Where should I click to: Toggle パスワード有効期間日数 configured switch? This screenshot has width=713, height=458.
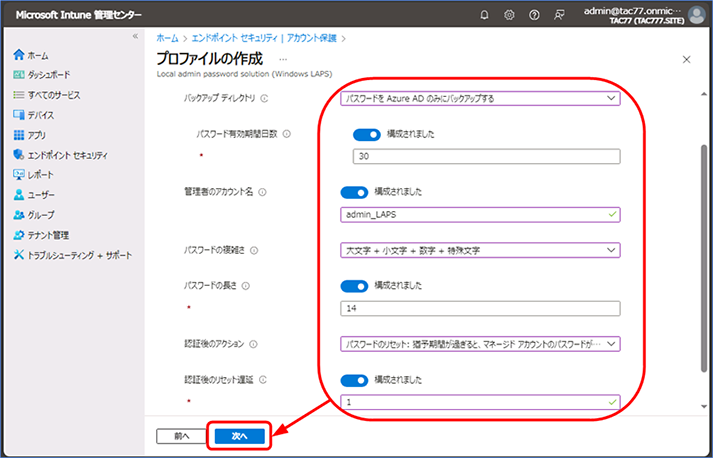[x=367, y=135]
